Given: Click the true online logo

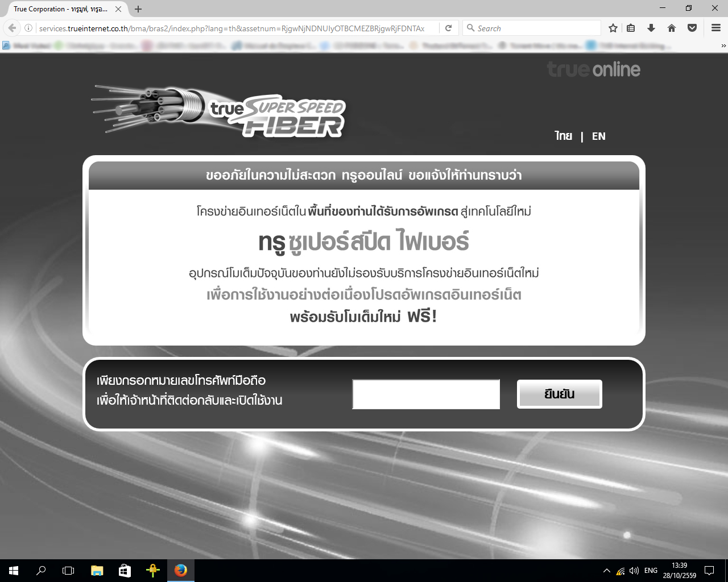Looking at the screenshot, I should click(x=594, y=69).
